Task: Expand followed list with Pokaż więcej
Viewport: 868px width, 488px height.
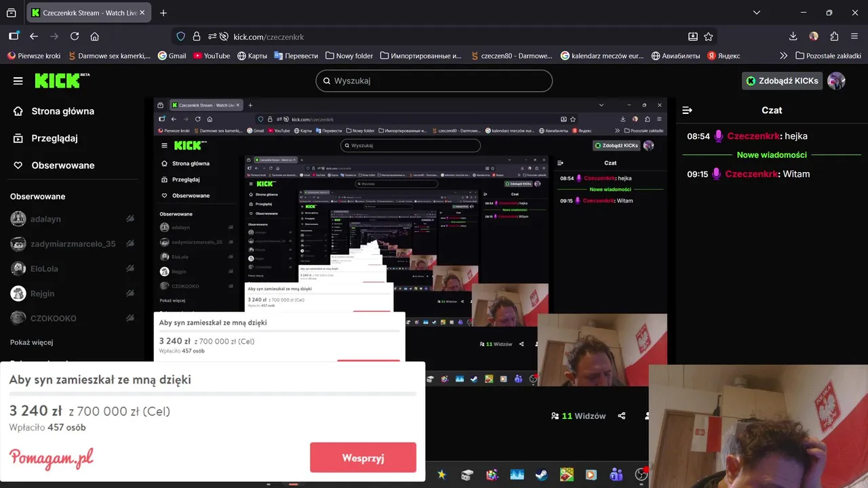Action: [31, 342]
